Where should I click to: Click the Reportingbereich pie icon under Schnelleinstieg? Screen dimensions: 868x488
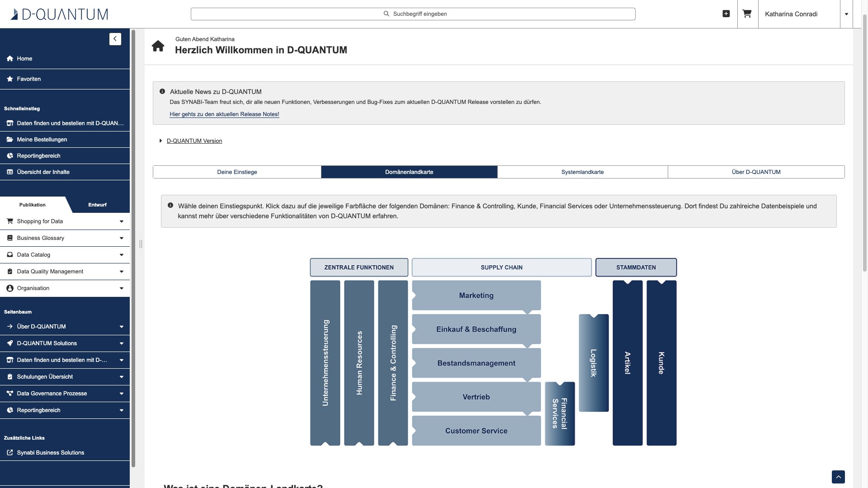click(x=10, y=156)
